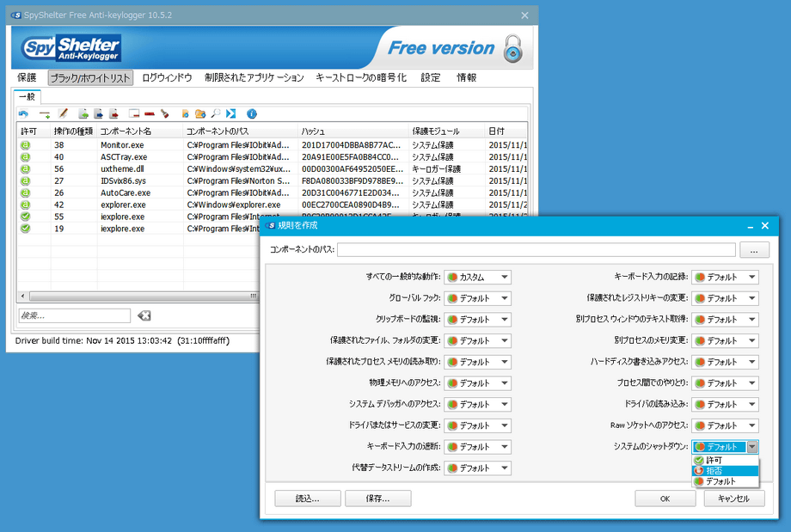Click green check icon of iexplore.exe row 55

tap(25, 217)
